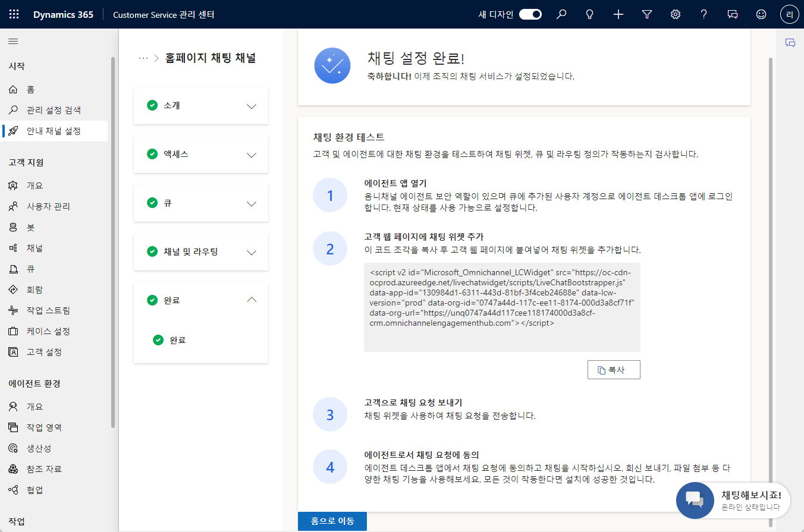Screen dimensions: 804x532
Task: Click the 복사 copy button
Action: pos(614,370)
